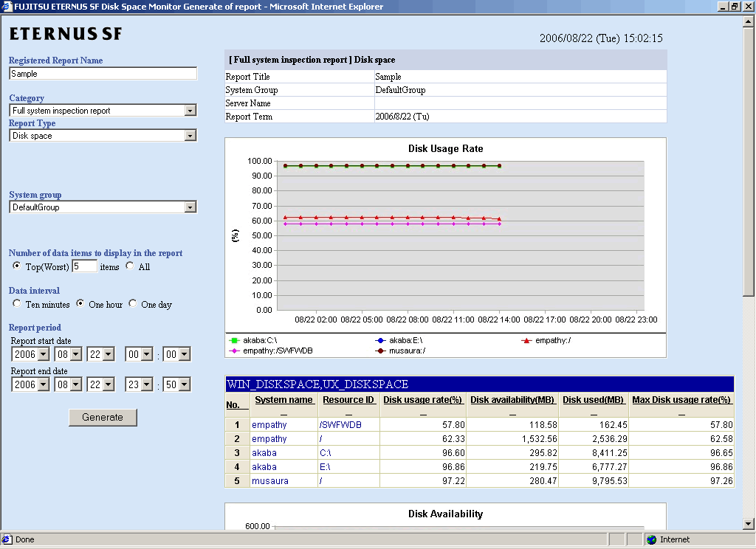Screen dimensions: 756x549
Task: Click the Disk Usage Rate chart title
Action: click(445, 149)
